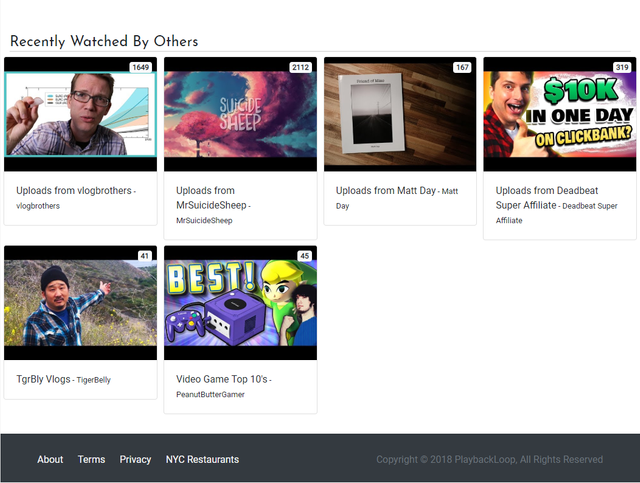Open the vlogbrothers video thumbnail
The image size is (640, 483).
80,114
